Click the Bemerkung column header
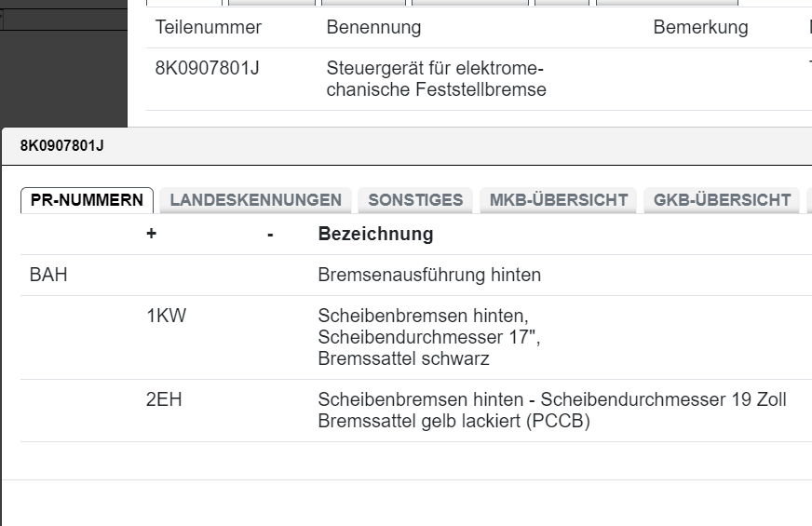Viewport: 812px width, 526px height. pos(700,27)
